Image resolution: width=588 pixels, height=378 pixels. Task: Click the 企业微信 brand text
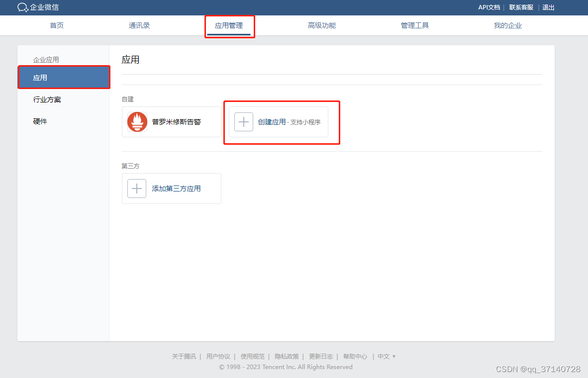[44, 7]
